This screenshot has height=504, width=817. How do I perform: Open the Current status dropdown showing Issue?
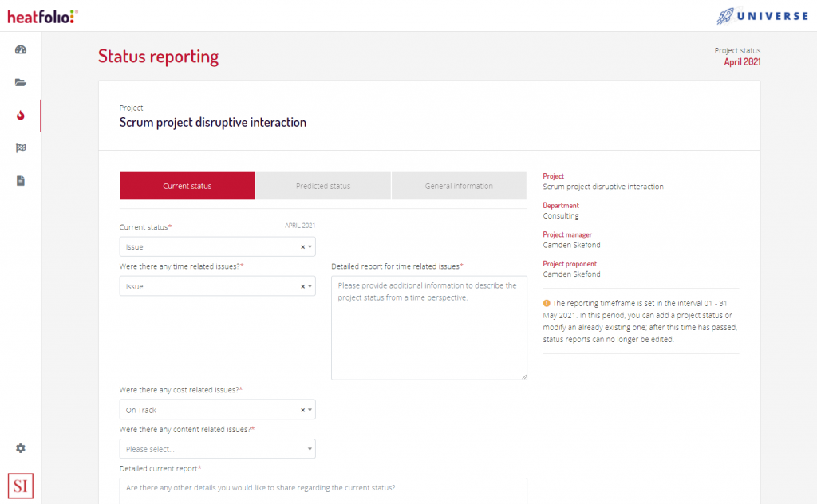point(217,246)
